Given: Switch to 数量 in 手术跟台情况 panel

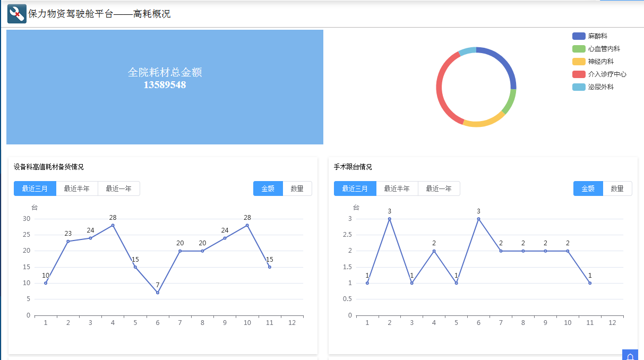Looking at the screenshot, I should click(x=617, y=188).
